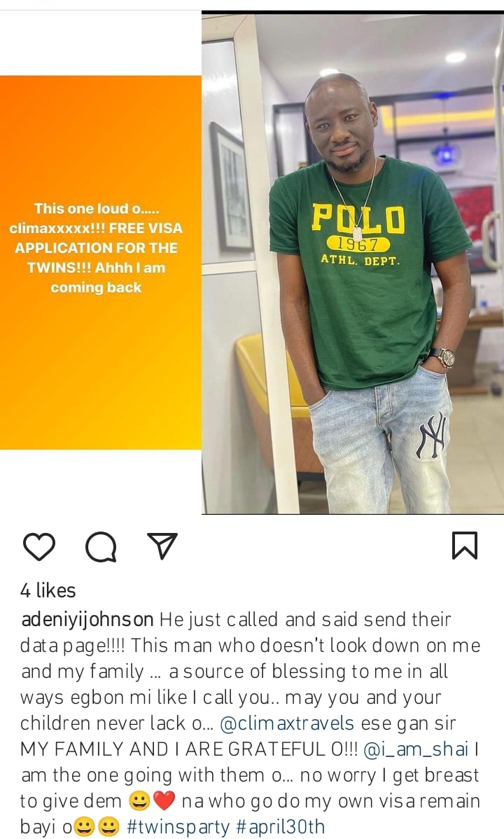Open the @i_am_shai mention
Viewport: 504px width, 839px height.
point(416,749)
